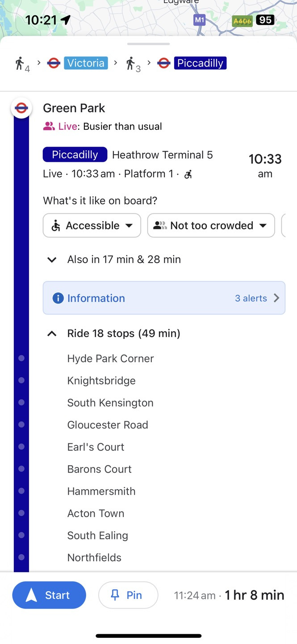The width and height of the screenshot is (297, 644).
Task: Tap the Underground roundel next to Piccadilly summary
Action: 164,63
